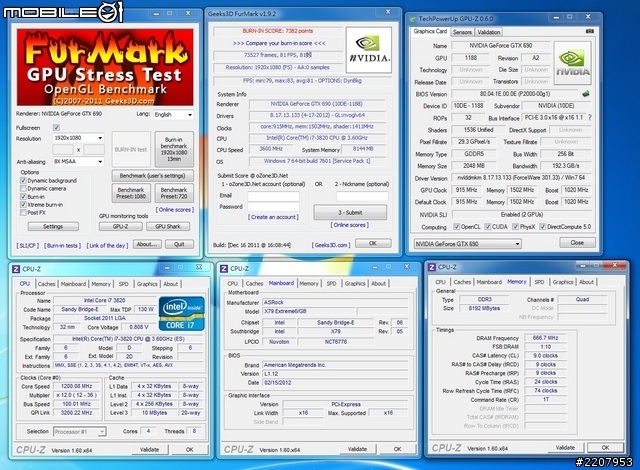This screenshot has width=640, height=470.
Task: Click the CPU-Z icon of the Mainboard window
Action: coord(224,268)
